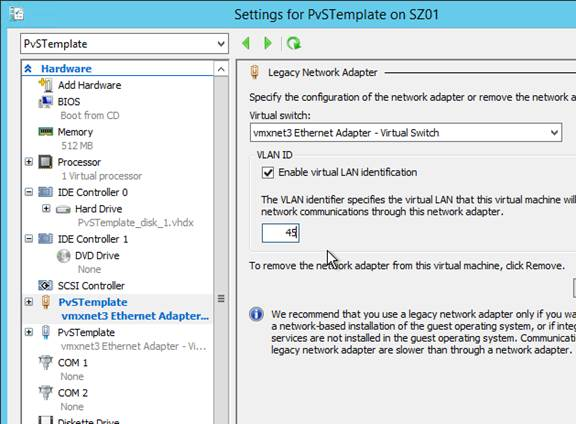
Task: Click the hardware list scroll-up arrow
Action: [x=221, y=69]
